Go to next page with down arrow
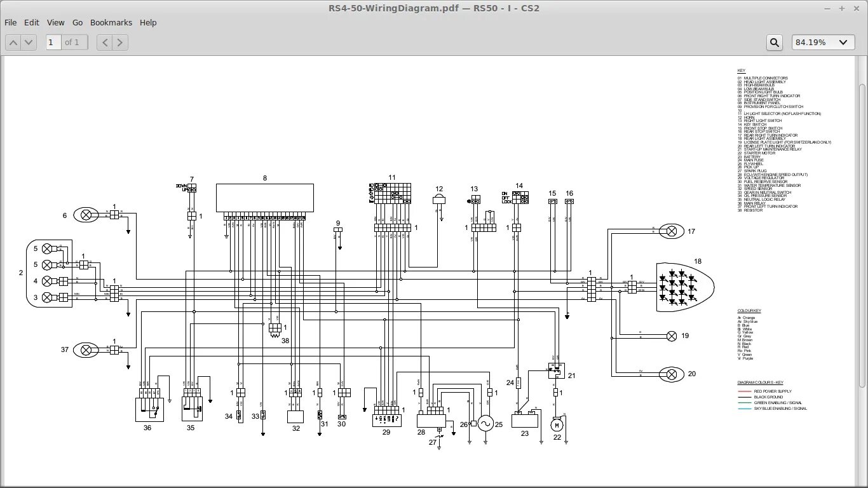868x488 pixels. [x=29, y=43]
